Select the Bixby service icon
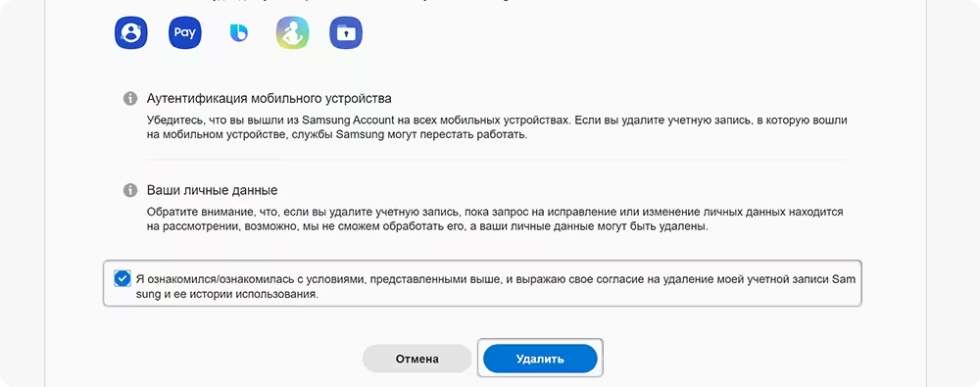The width and height of the screenshot is (980, 387). 239,33
